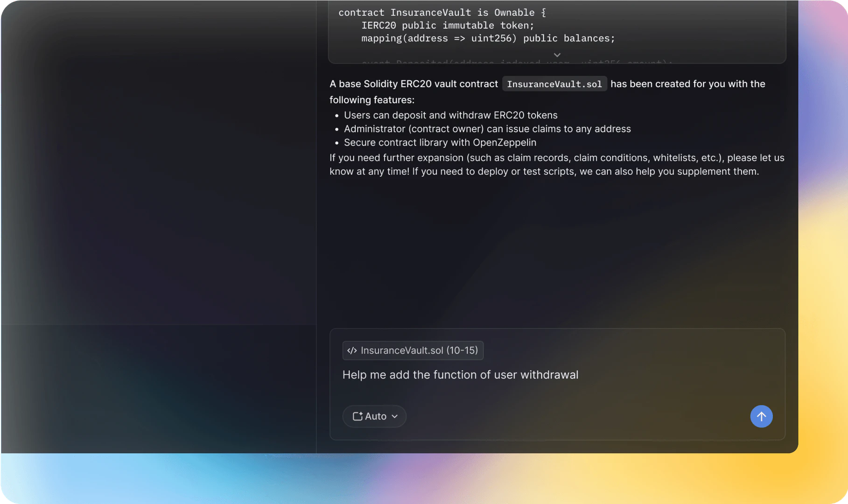Select the inline InsuranceVault.sol reference chip
The height and width of the screenshot is (504, 848).
coord(554,84)
